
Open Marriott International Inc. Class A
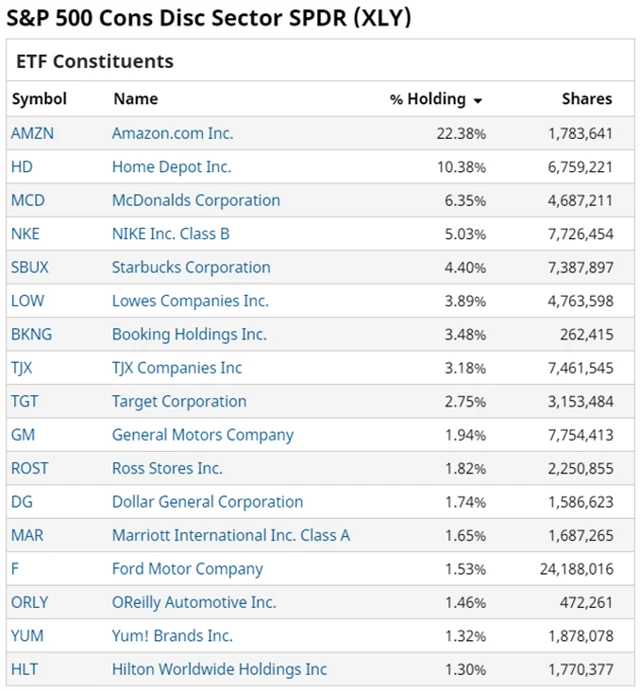231,535
